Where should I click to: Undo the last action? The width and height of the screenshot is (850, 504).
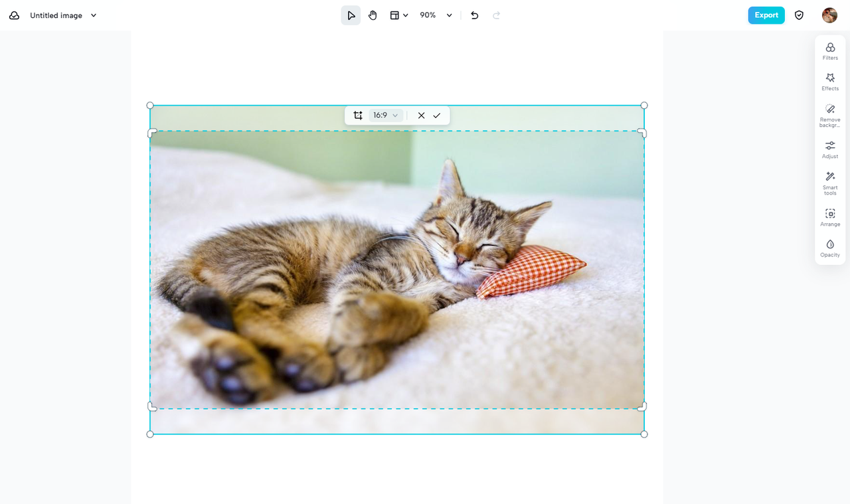(x=474, y=15)
